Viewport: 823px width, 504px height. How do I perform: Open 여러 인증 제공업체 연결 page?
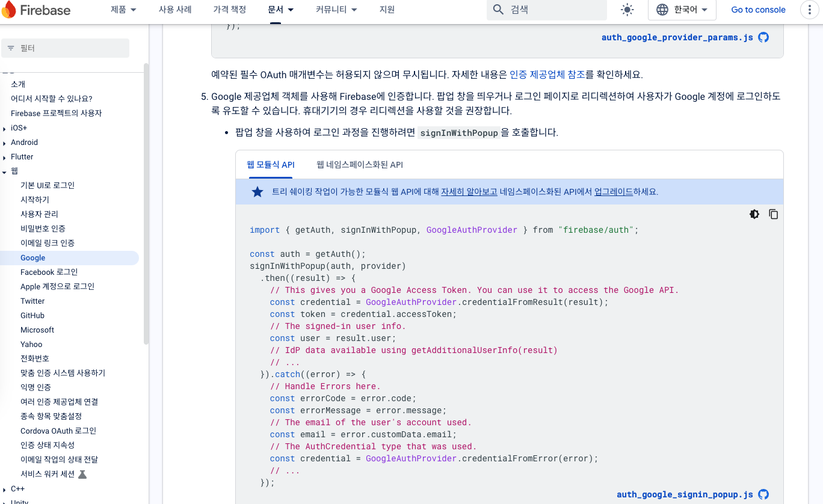click(x=59, y=402)
